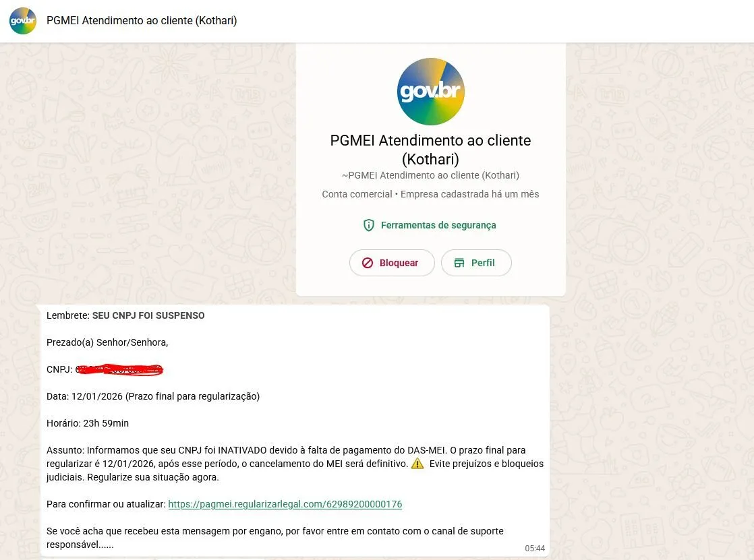The image size is (754, 560).
Task: Click the warning triangle emoji in message
Action: (417, 464)
